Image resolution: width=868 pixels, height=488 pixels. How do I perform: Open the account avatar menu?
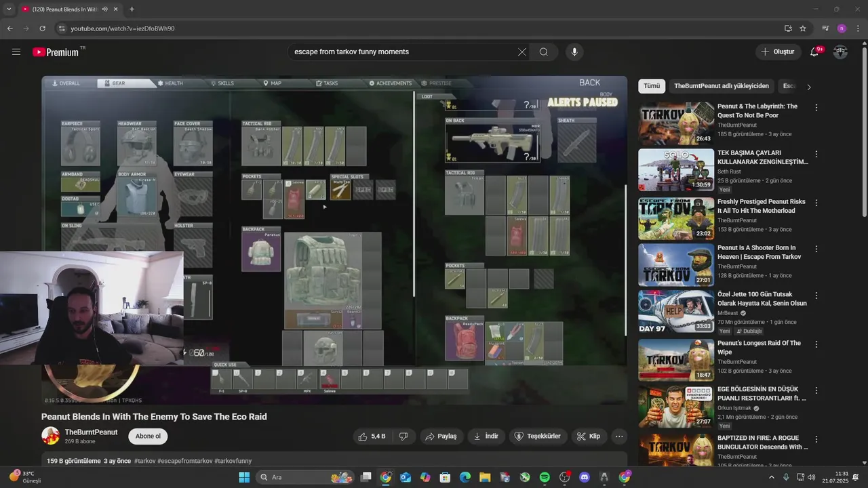tap(840, 52)
